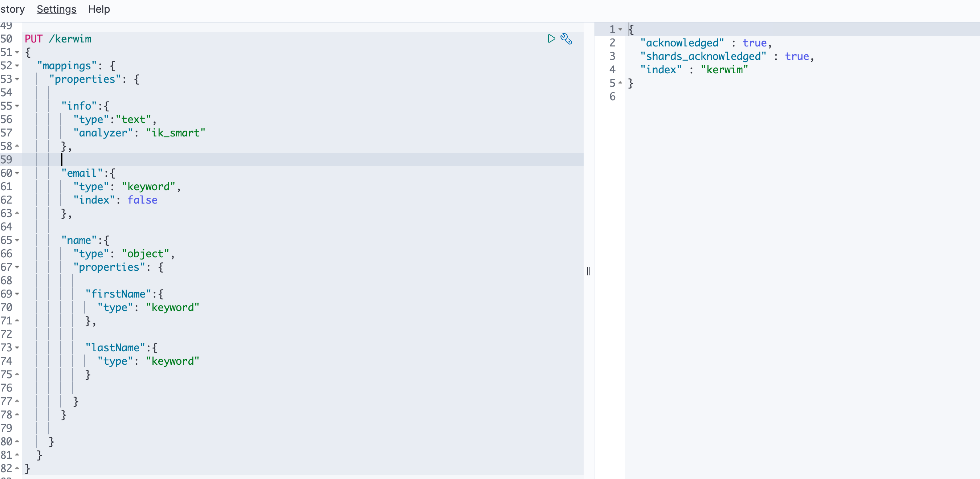Collapse the firstName block at line 69
Image resolution: width=980 pixels, height=479 pixels.
coord(17,294)
